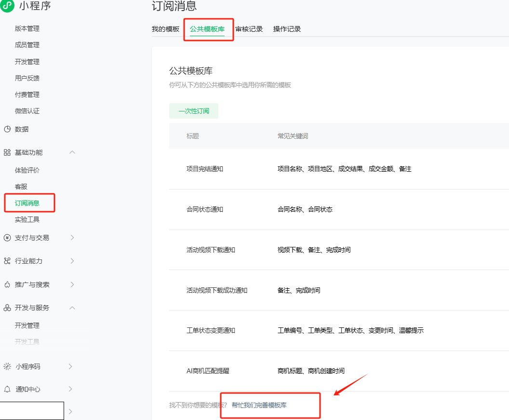Click the 一次性订阅 button
This screenshot has width=509, height=420.
coord(194,110)
